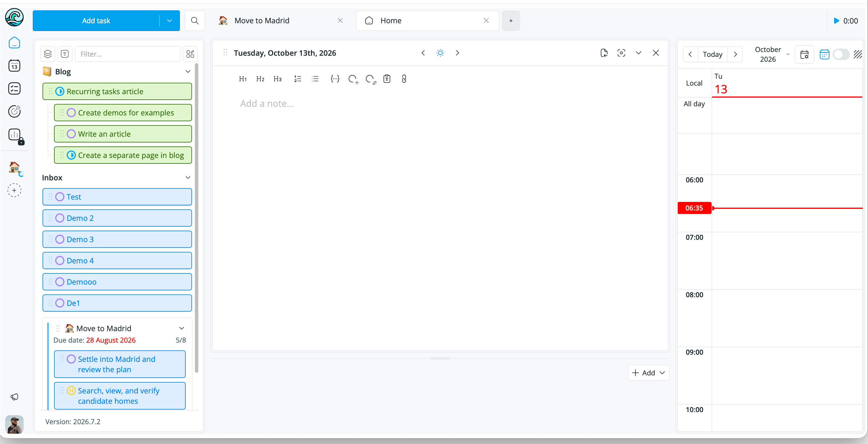Insert Heading 1 in note
The height and width of the screenshot is (444, 868).
(x=243, y=79)
